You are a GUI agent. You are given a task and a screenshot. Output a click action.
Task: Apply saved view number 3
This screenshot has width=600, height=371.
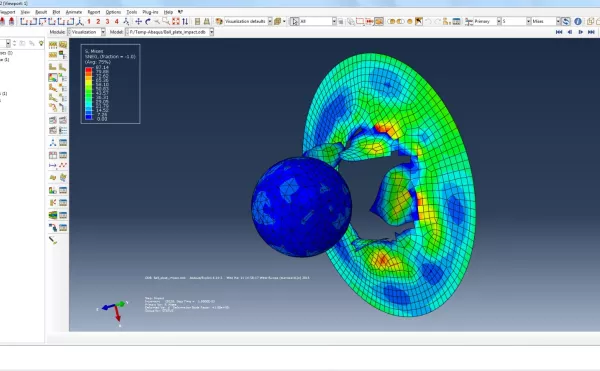pyautogui.click(x=108, y=22)
